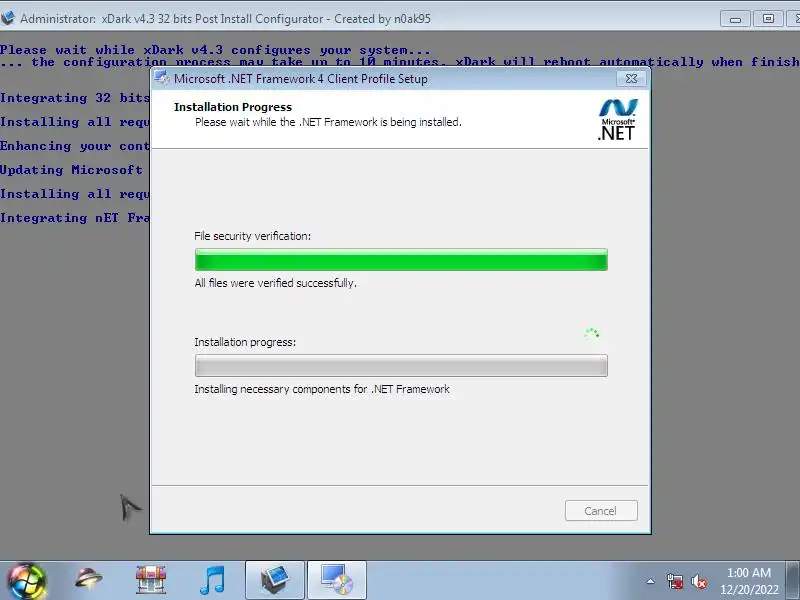Click the spinning busy indicator in dialog
Viewport: 800px width, 600px height.
click(x=591, y=334)
